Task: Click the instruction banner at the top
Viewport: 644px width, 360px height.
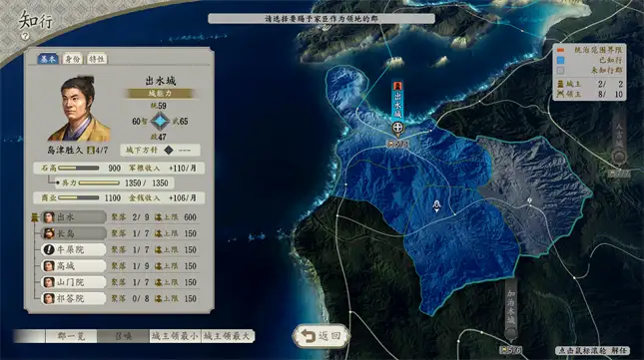Action: click(x=322, y=19)
